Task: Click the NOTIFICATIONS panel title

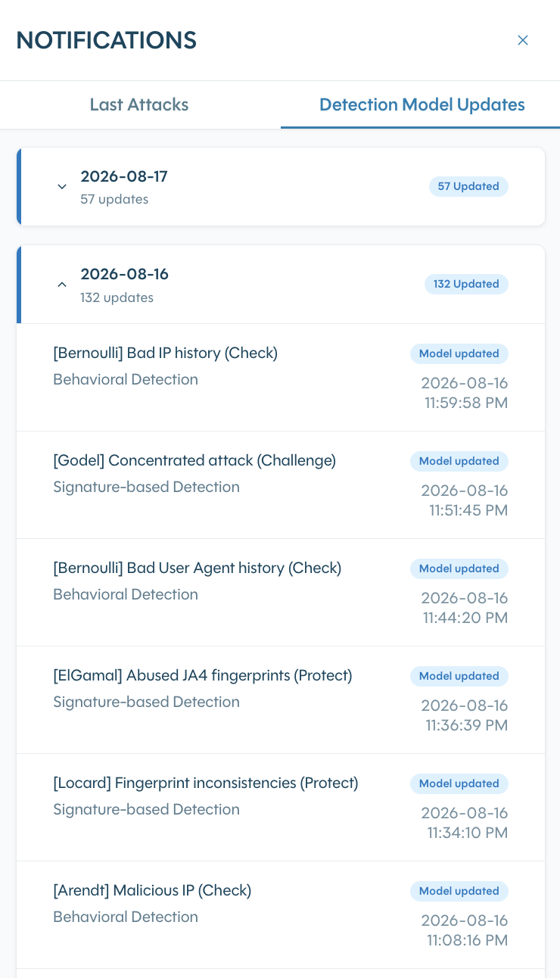Action: coord(107,40)
